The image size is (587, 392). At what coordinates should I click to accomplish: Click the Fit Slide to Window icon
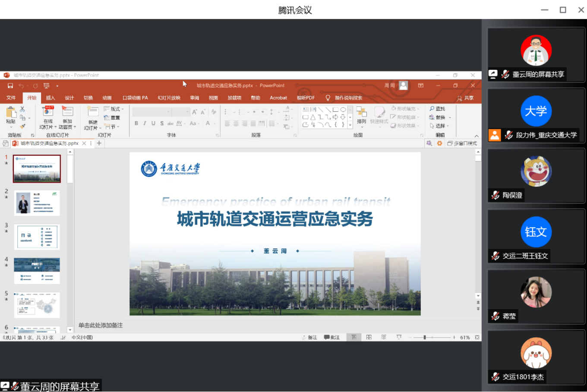tap(477, 338)
